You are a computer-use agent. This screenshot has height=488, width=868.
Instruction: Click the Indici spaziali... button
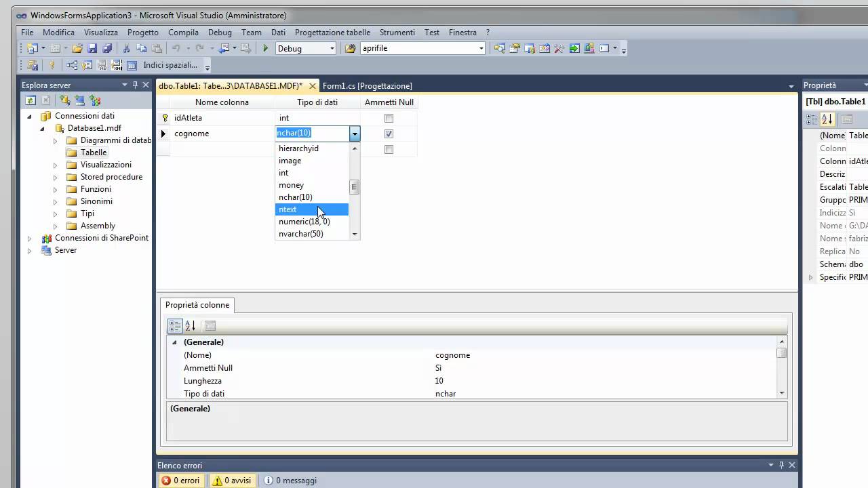click(170, 65)
